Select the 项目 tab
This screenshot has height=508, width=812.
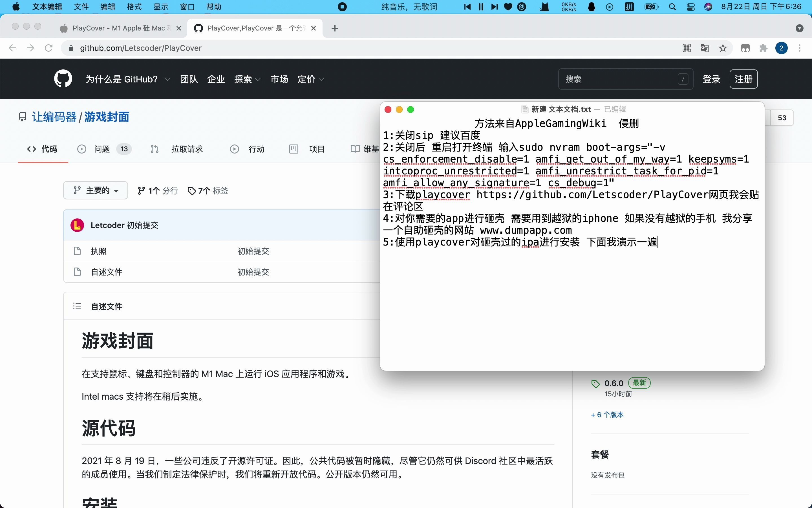click(x=307, y=149)
